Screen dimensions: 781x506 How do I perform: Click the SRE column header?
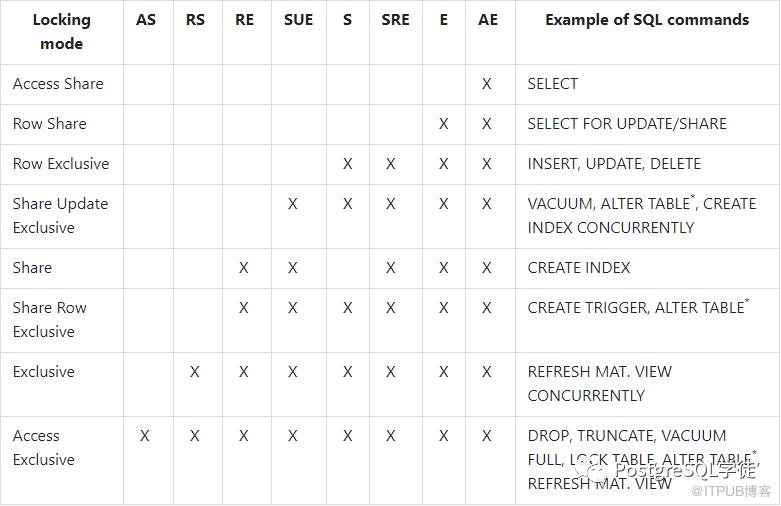point(395,20)
